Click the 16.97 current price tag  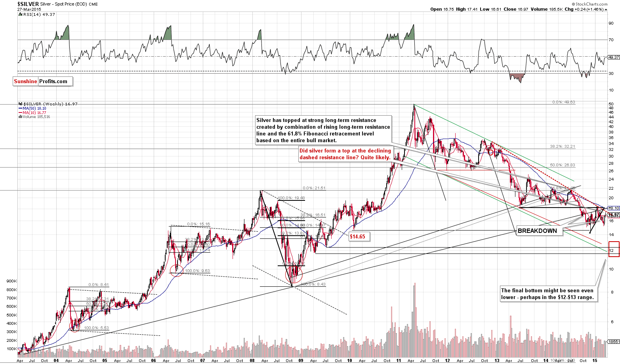613,215
